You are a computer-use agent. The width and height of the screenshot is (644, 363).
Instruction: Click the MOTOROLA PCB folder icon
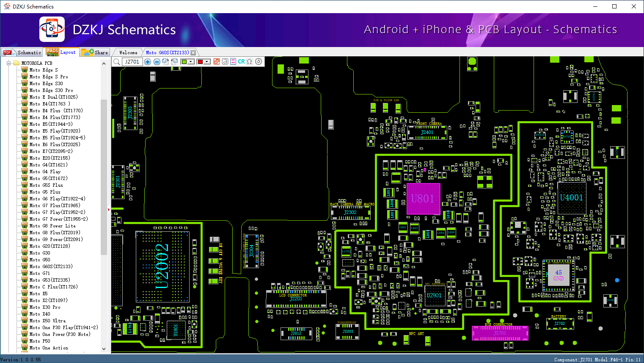17,63
